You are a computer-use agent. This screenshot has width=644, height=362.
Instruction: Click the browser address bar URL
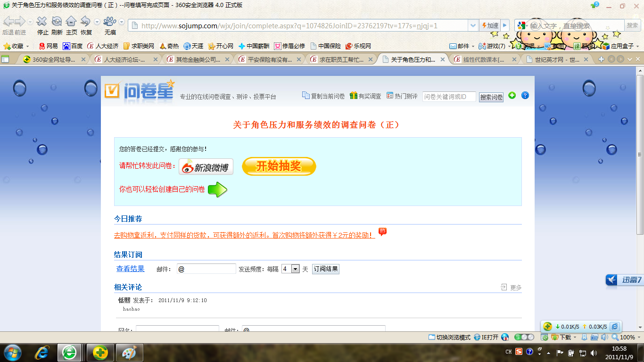click(x=289, y=26)
